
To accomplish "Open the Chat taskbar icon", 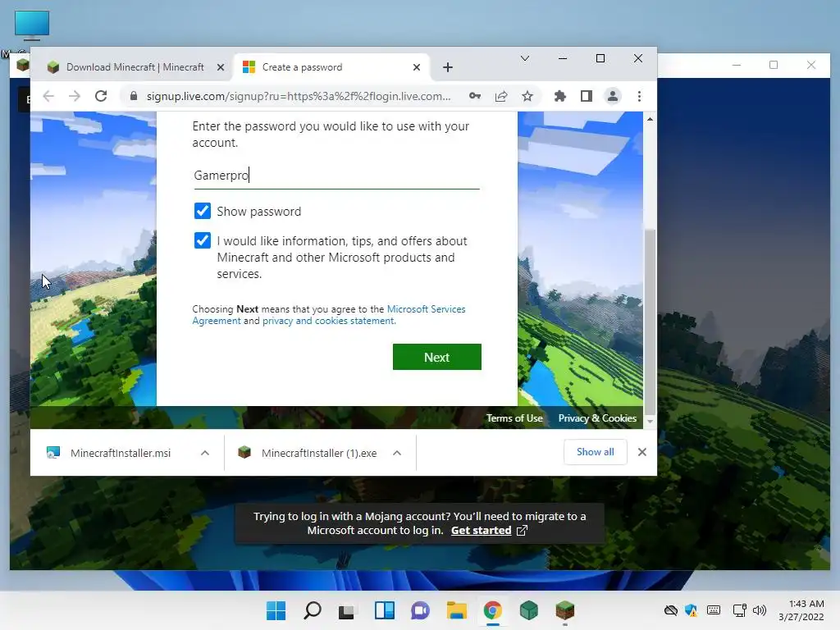I will (420, 610).
